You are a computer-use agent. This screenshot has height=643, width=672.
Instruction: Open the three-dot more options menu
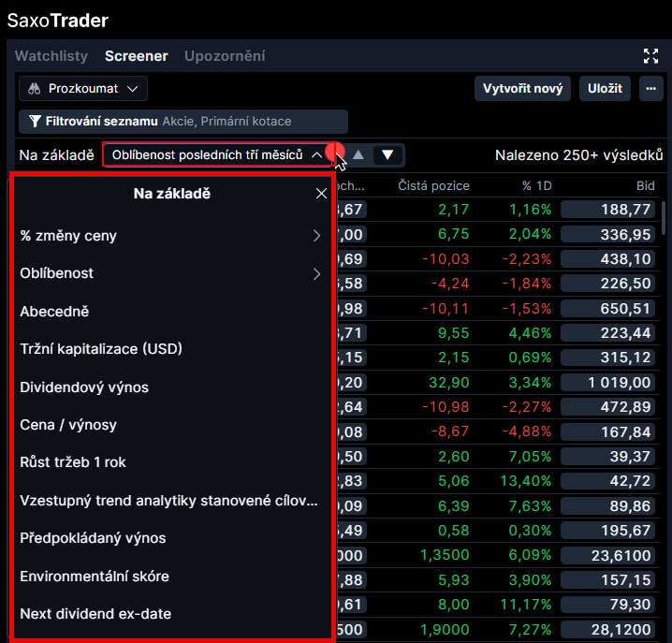(650, 89)
